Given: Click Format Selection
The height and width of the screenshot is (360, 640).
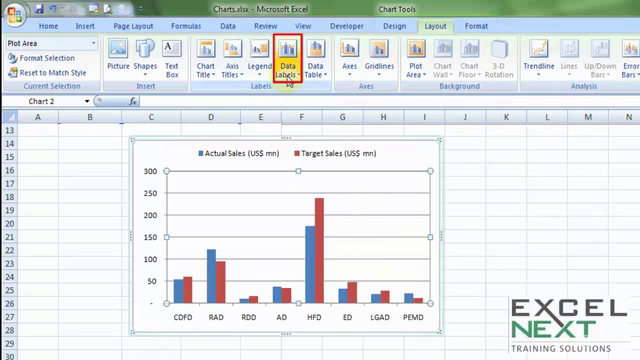Looking at the screenshot, I should point(42,58).
